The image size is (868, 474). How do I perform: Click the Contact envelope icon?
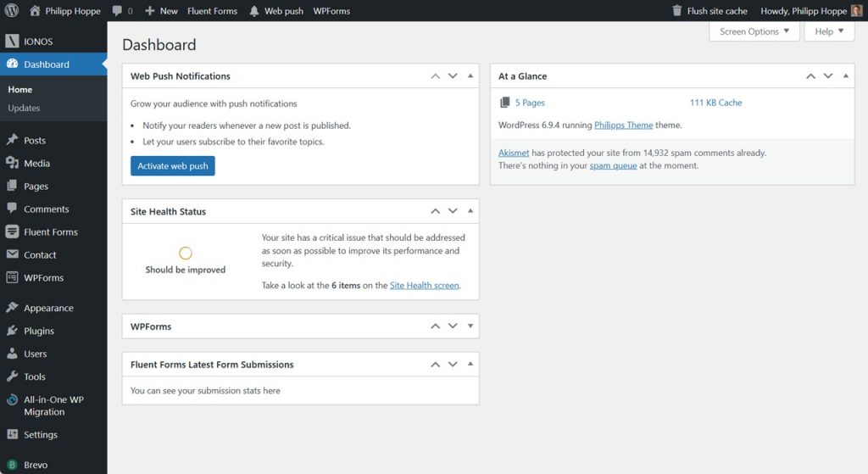[x=12, y=254]
